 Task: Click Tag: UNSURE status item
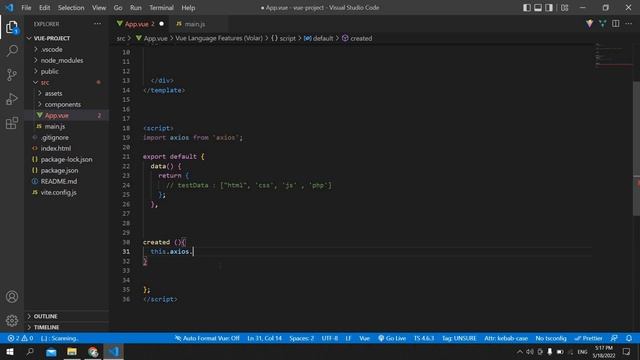pos(459,338)
